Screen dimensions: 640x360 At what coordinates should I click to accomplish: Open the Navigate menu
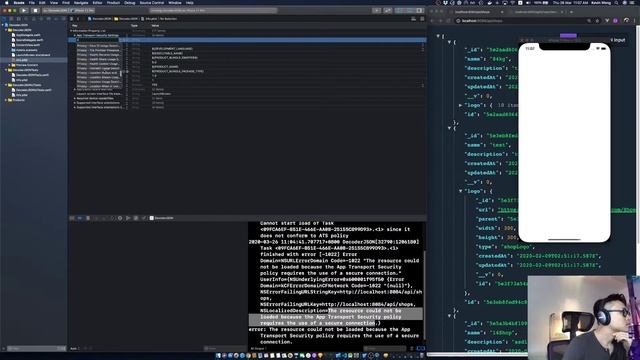pyautogui.click(x=81, y=2)
